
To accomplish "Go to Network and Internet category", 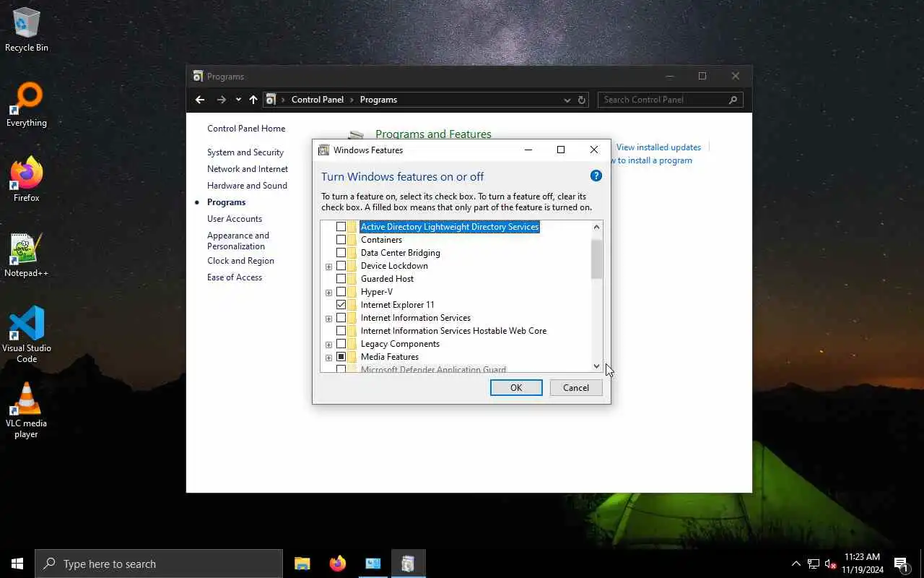I will 248,169.
